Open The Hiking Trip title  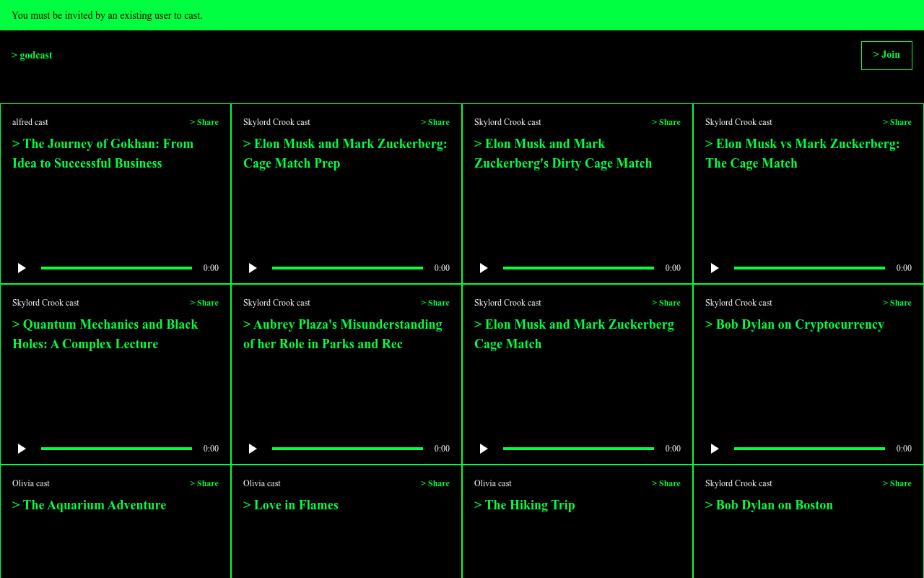525,505
